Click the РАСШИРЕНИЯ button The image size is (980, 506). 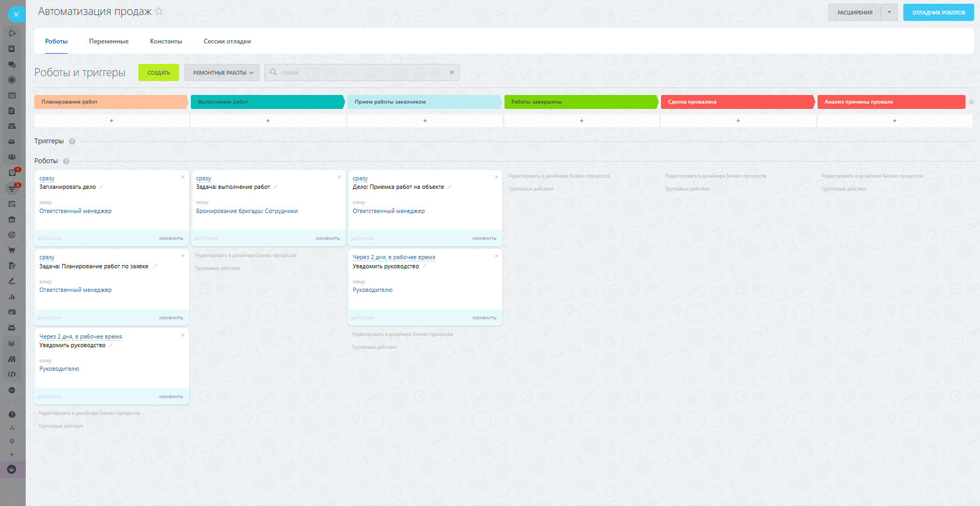[x=855, y=12]
